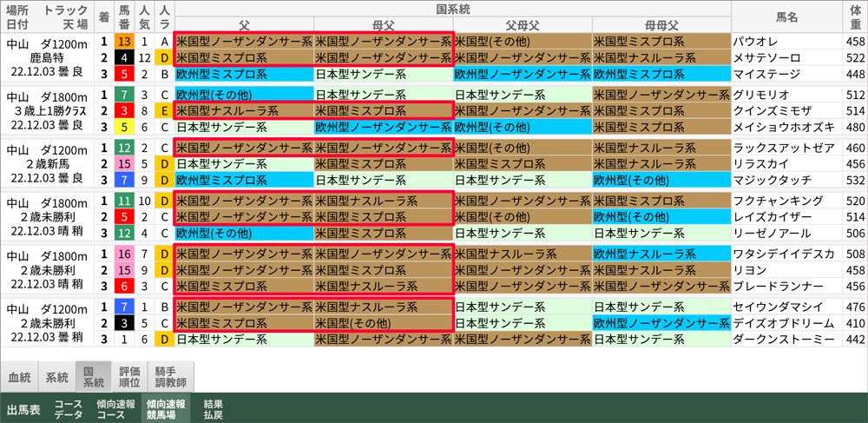
Task: Open 結果払戻 in bottom bar
Action: tap(213, 409)
